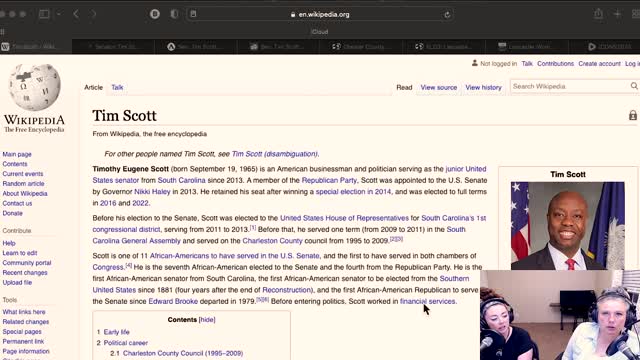Open Related changes tool
The image size is (640, 360).
tap(26, 322)
